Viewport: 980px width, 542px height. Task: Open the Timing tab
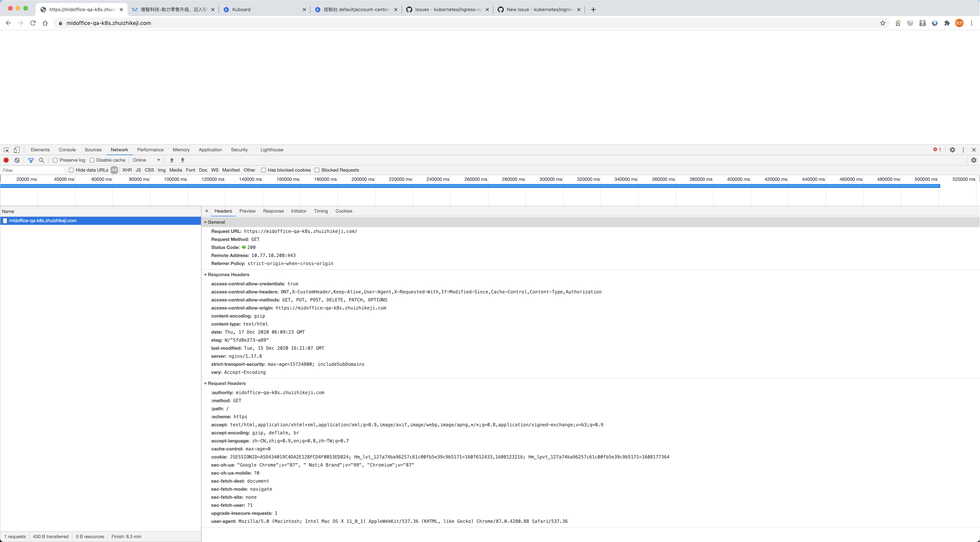321,211
